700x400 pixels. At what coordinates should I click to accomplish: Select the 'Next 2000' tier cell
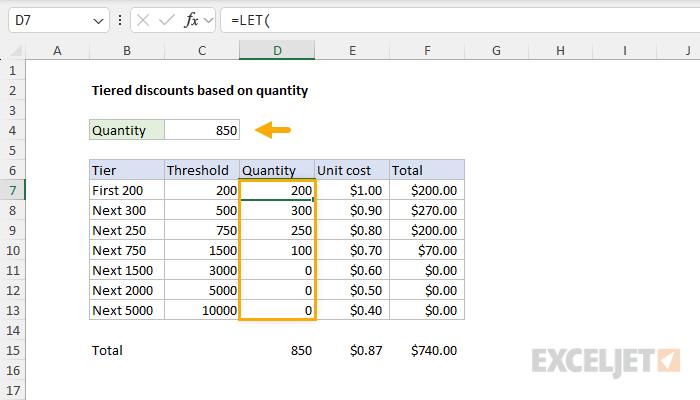(x=127, y=291)
